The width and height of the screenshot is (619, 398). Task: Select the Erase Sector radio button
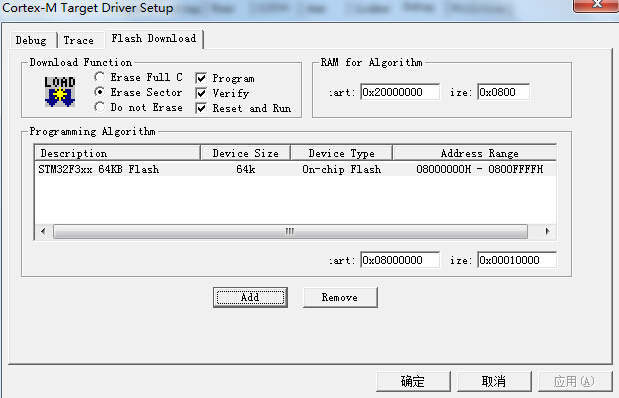pos(99,92)
